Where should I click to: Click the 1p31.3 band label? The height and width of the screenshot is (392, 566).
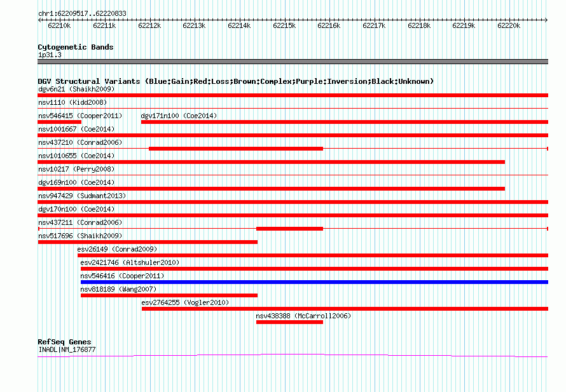[50, 55]
